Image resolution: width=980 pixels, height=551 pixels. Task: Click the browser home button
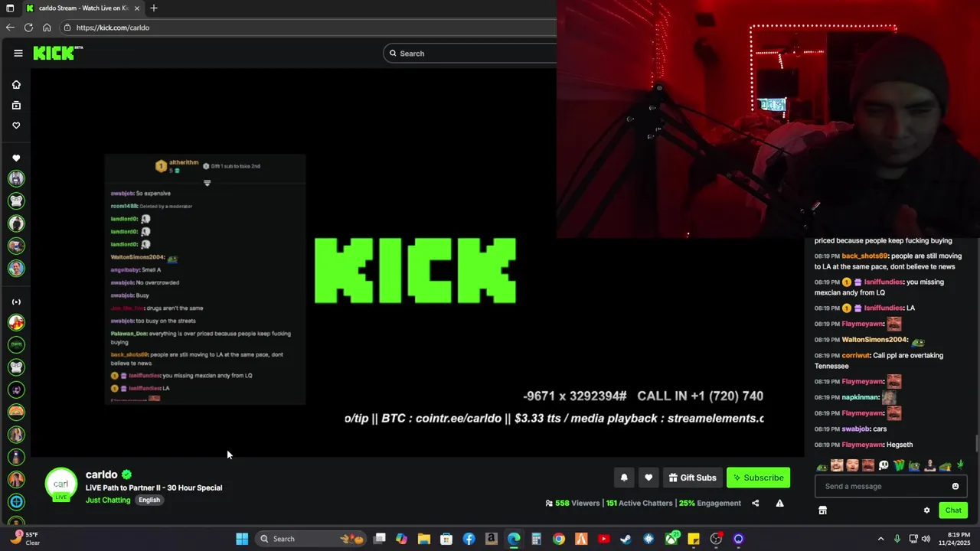(47, 28)
